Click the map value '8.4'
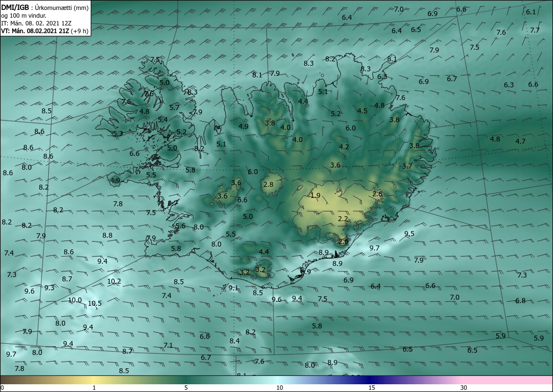Screen dimensions: 553x392 point(234,341)
